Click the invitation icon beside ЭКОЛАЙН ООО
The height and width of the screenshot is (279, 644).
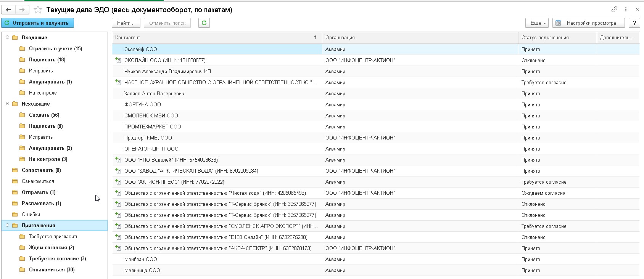(118, 60)
